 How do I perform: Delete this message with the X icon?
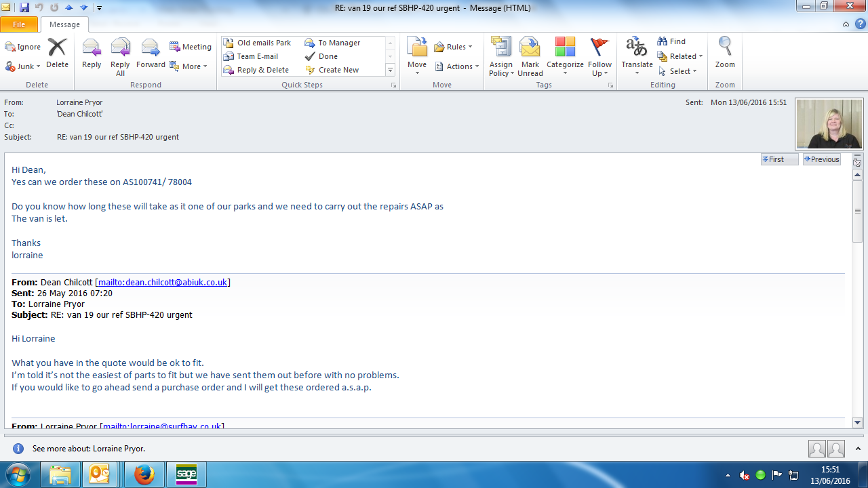(57, 53)
